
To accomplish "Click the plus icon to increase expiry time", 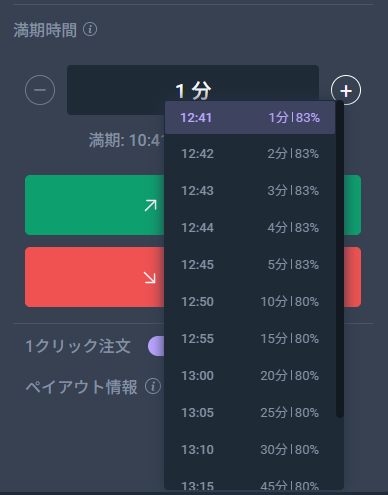I will click(x=346, y=90).
